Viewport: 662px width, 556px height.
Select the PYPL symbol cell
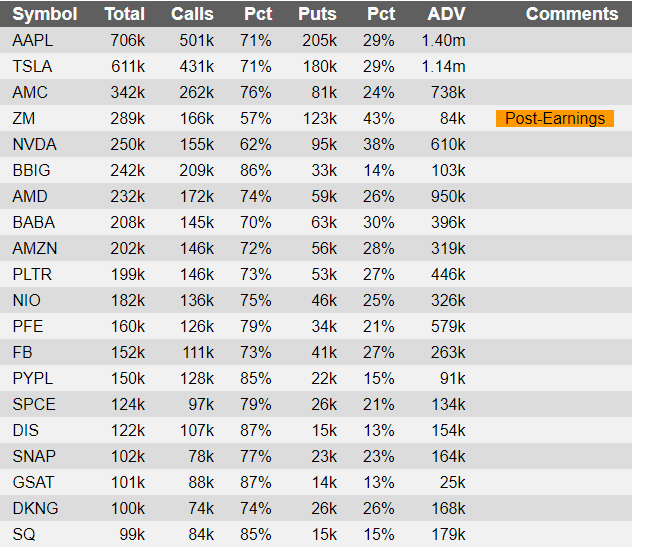coord(33,378)
